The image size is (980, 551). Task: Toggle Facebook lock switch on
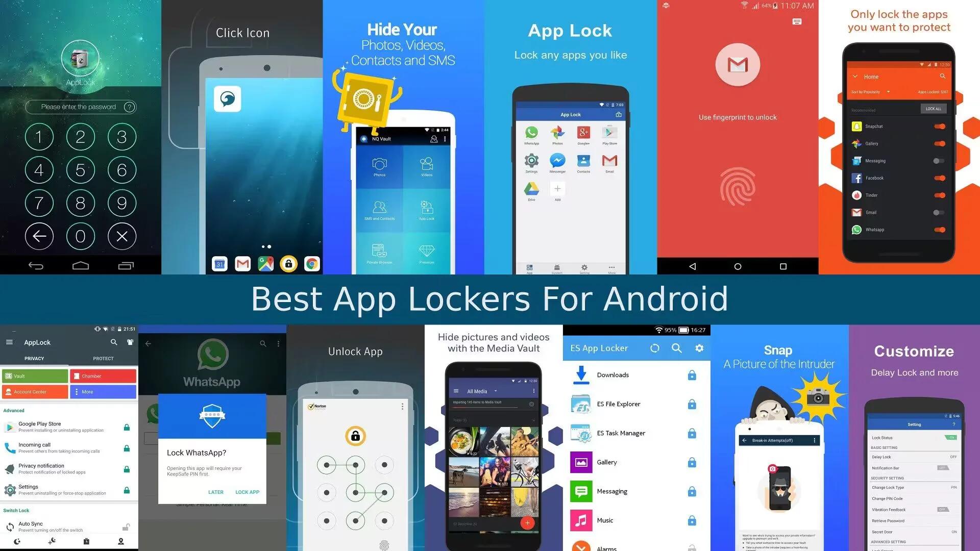(x=942, y=177)
